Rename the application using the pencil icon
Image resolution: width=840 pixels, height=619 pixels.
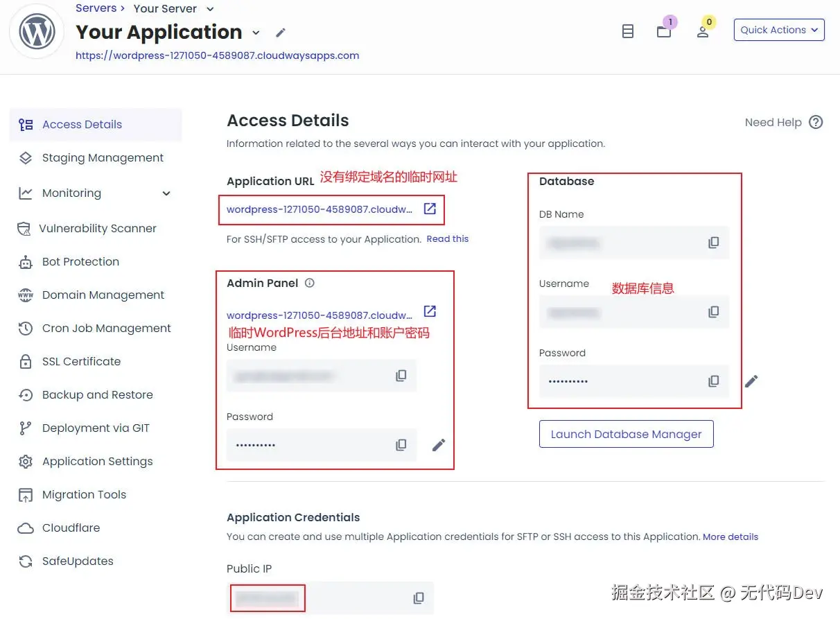pyautogui.click(x=280, y=32)
